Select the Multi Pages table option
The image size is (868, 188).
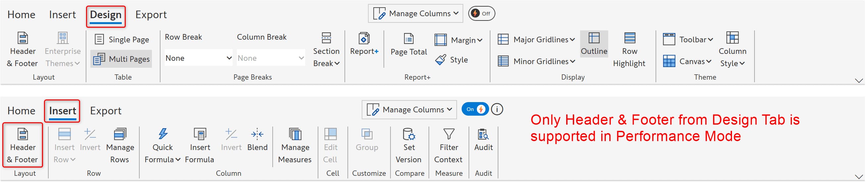pos(121,59)
